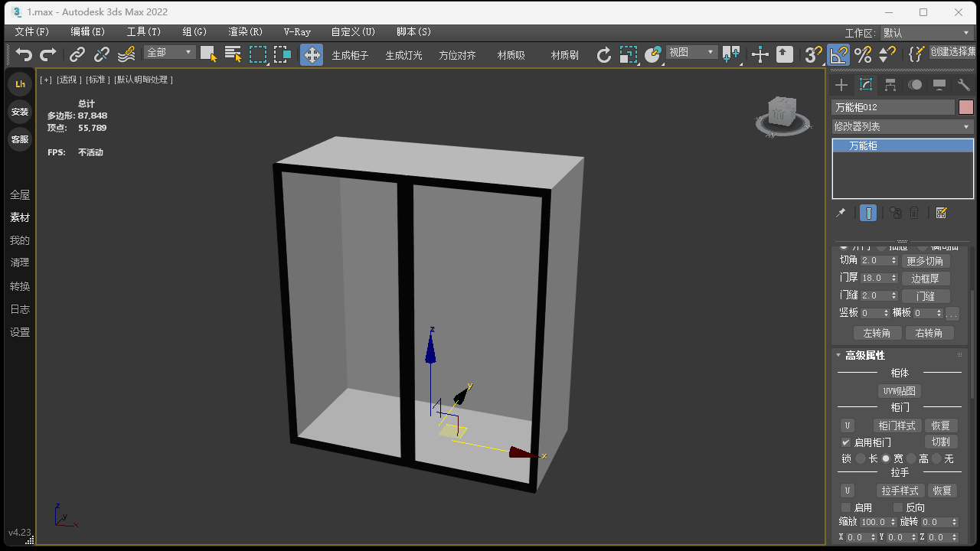Enable the 拉手 启用 checkbox
Screen dimensions: 980x551
click(x=846, y=507)
